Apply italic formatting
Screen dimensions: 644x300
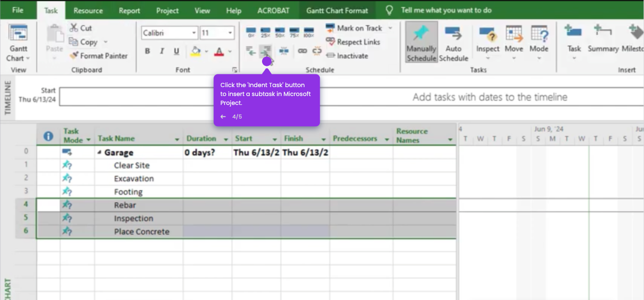pyautogui.click(x=162, y=51)
